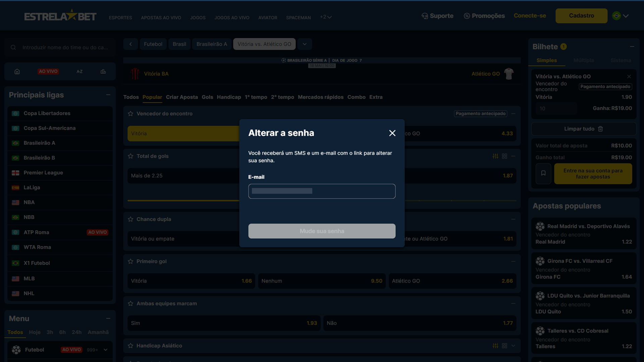Favorite the Vencedor do encontro market
Viewport: 644px width, 362px height.
pos(130,114)
